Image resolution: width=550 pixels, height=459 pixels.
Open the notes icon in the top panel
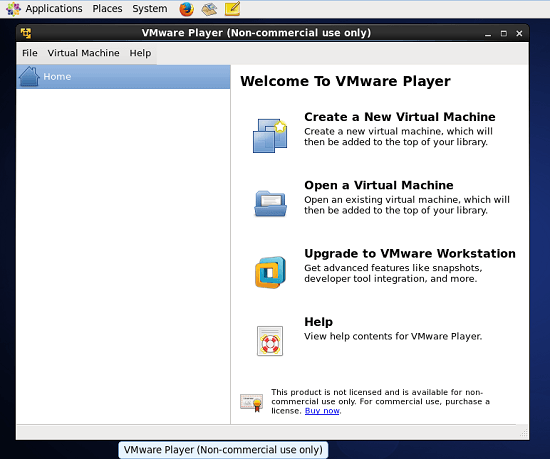click(x=233, y=9)
